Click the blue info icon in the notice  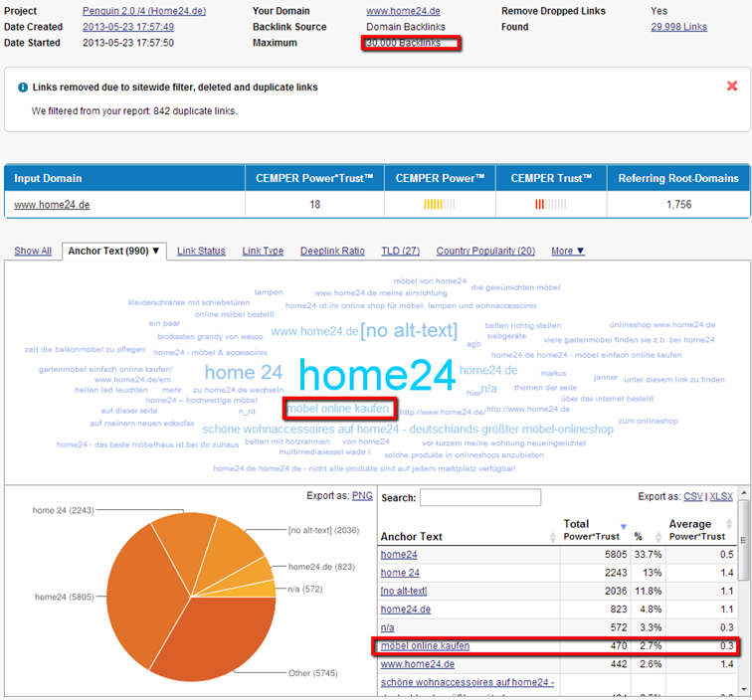tap(23, 87)
